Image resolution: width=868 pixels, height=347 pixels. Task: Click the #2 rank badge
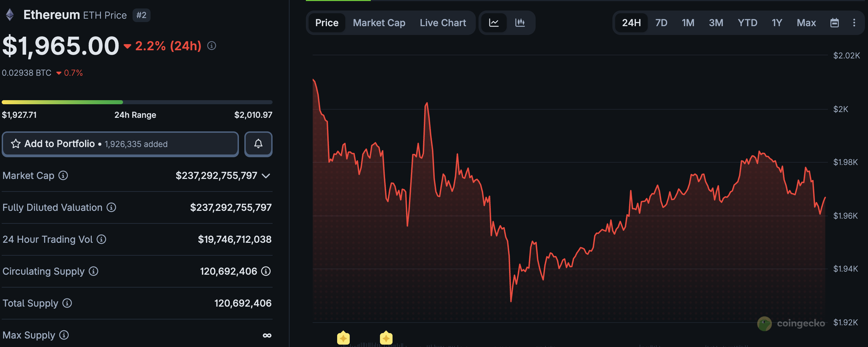click(x=141, y=15)
